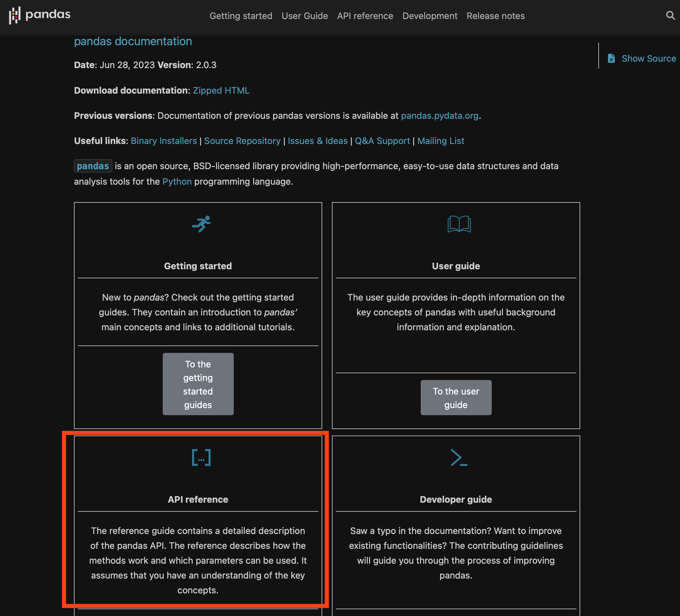
Task: Click the open book User guide icon
Action: coord(459,224)
